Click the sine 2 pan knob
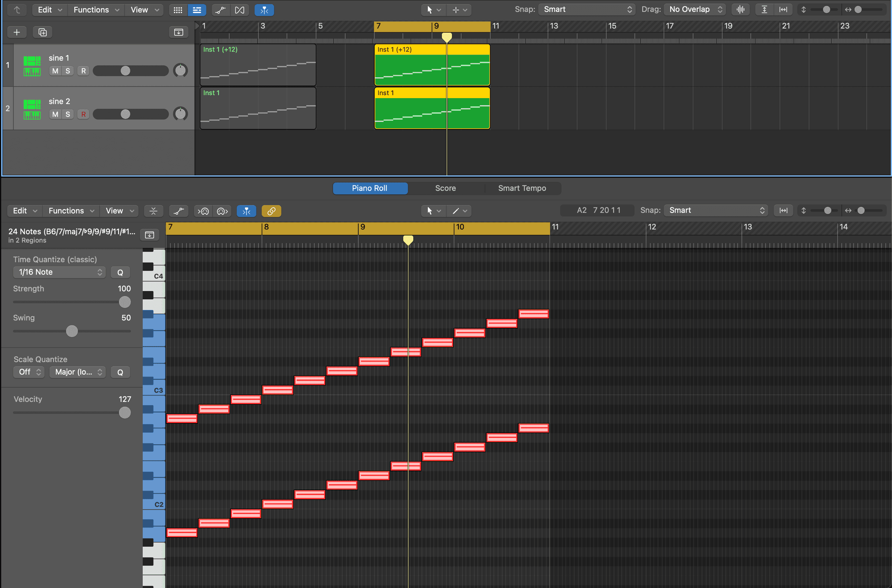Image resolution: width=892 pixels, height=588 pixels. pos(180,114)
